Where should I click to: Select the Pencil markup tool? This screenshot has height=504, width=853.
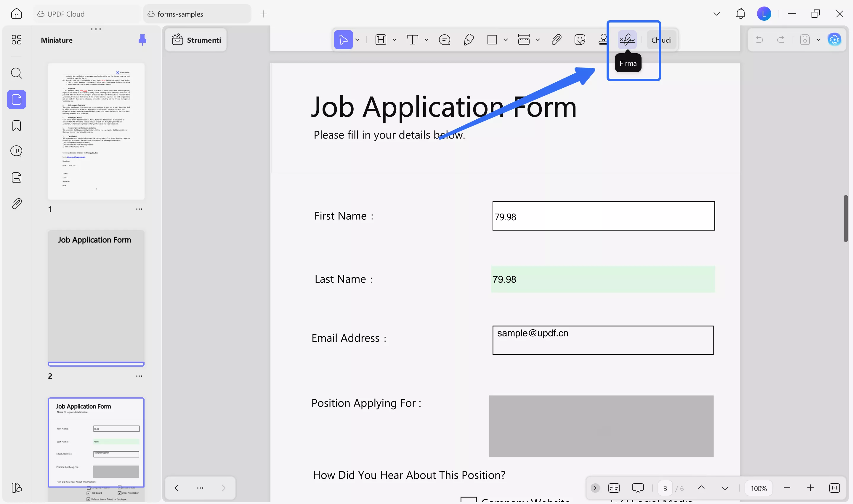pos(469,40)
